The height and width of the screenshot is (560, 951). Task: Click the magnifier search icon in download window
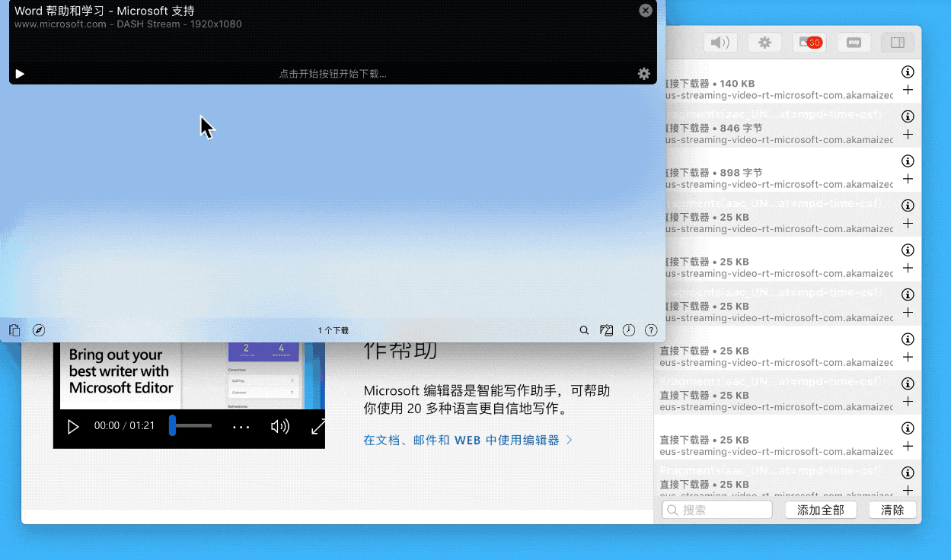[x=584, y=330]
